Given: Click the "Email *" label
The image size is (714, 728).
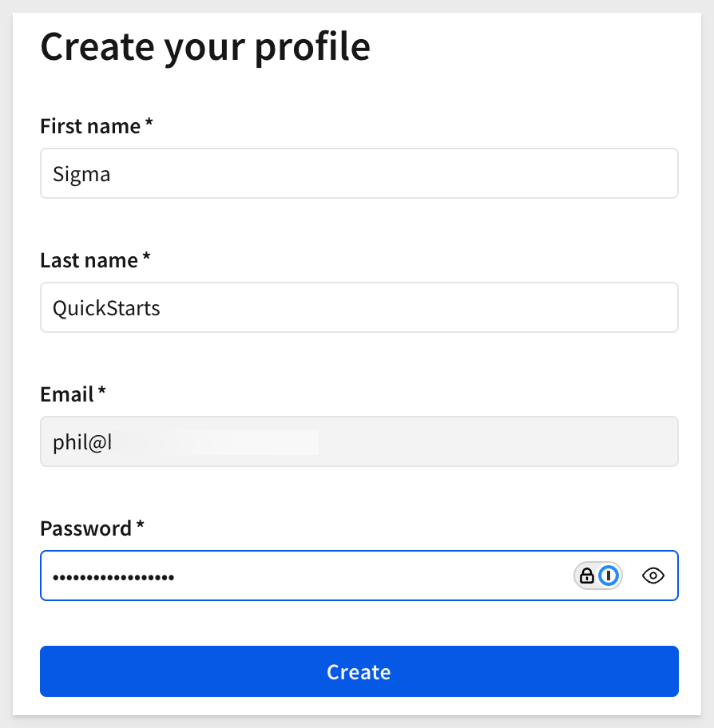Looking at the screenshot, I should coord(73,394).
